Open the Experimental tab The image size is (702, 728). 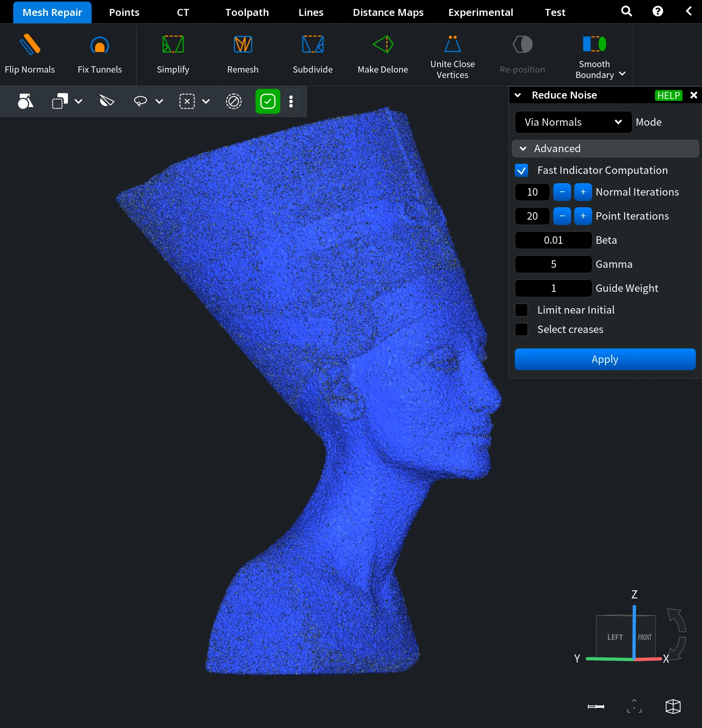coord(481,12)
